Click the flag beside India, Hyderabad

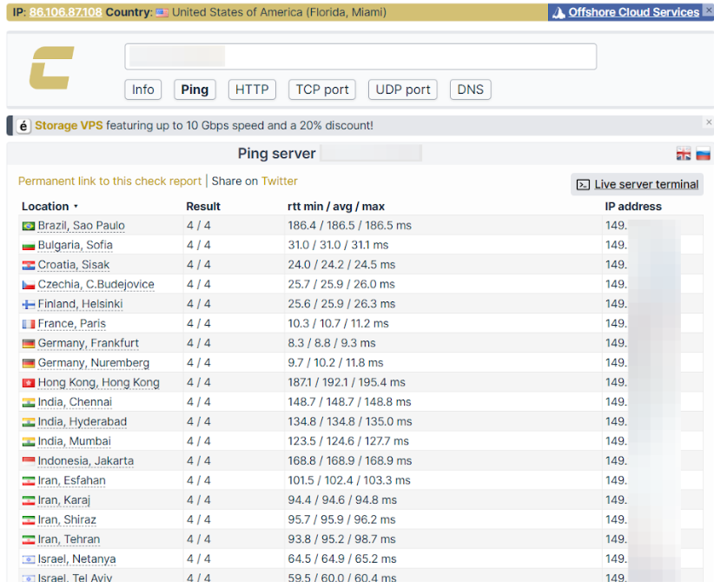pyautogui.click(x=29, y=422)
